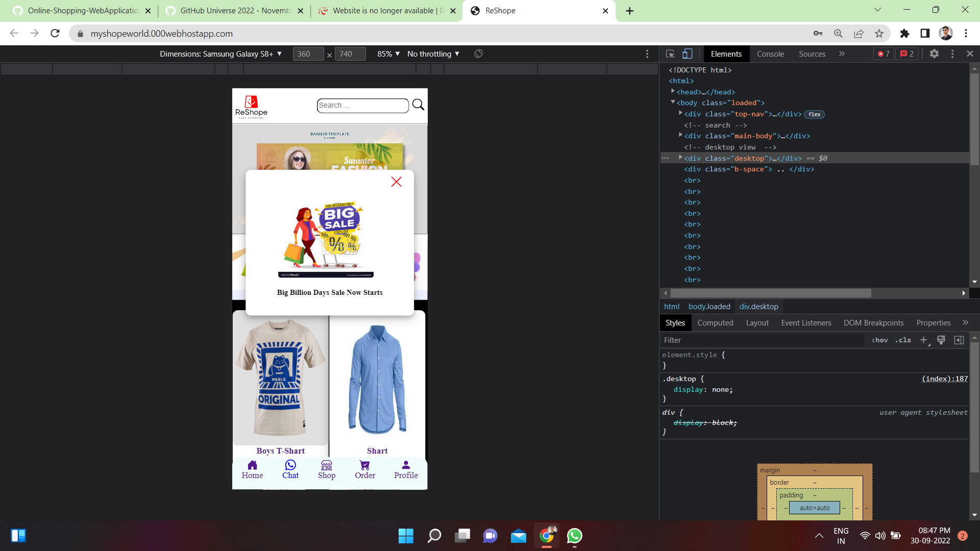
Task: Click the Search input field on ReShope
Action: tap(362, 105)
